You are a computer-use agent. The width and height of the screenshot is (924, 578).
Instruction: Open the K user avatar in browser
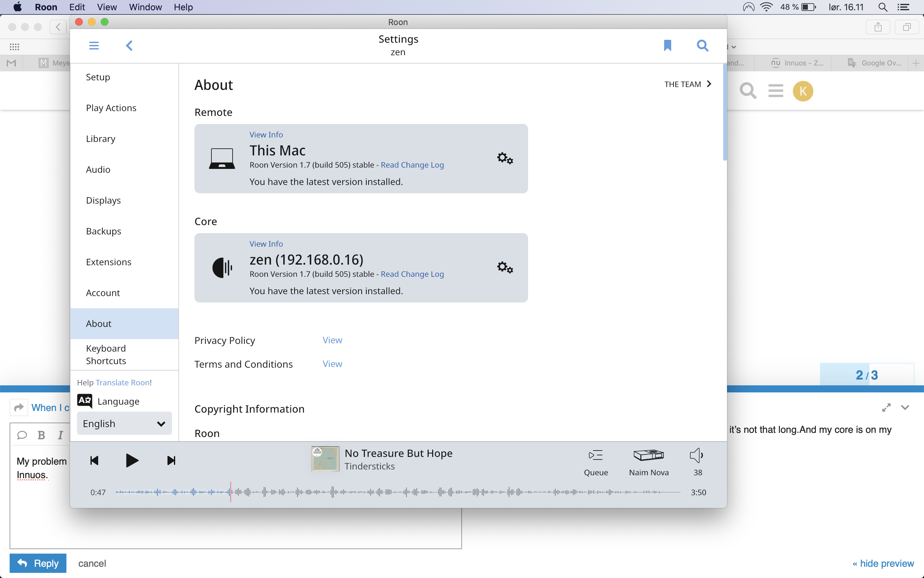(x=803, y=91)
